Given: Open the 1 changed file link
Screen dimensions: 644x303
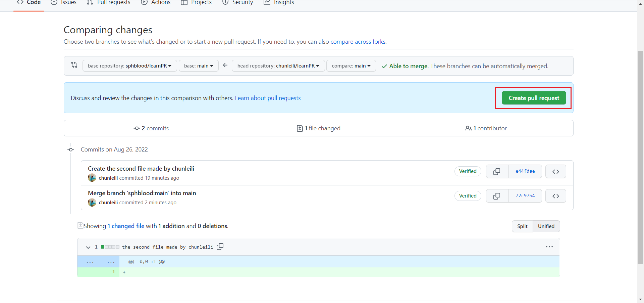Looking at the screenshot, I should click(x=126, y=226).
